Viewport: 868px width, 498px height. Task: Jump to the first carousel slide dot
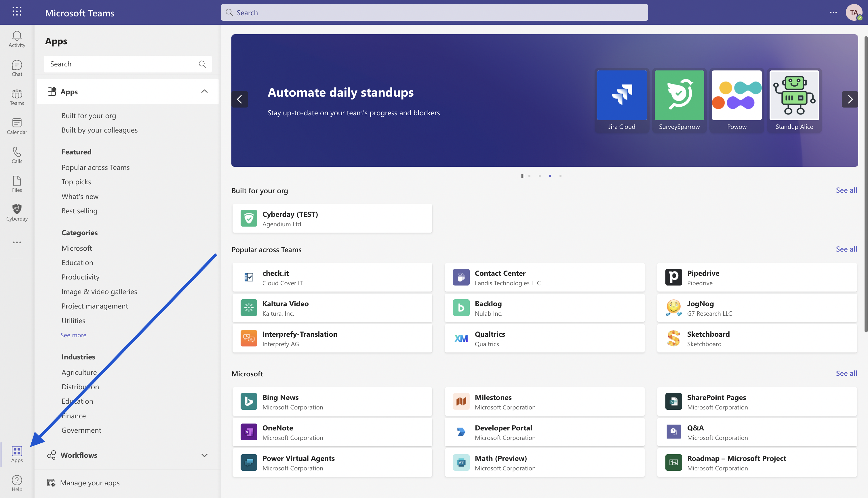coord(529,176)
